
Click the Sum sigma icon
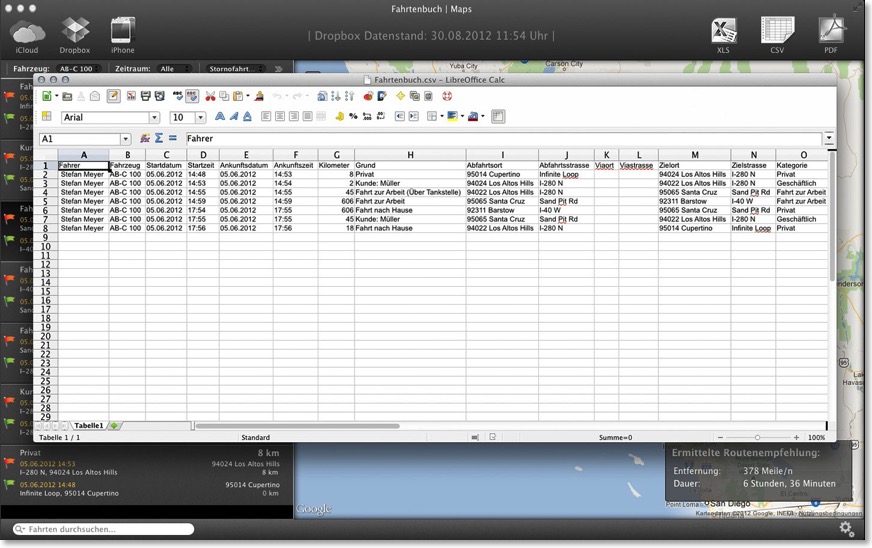pos(159,138)
